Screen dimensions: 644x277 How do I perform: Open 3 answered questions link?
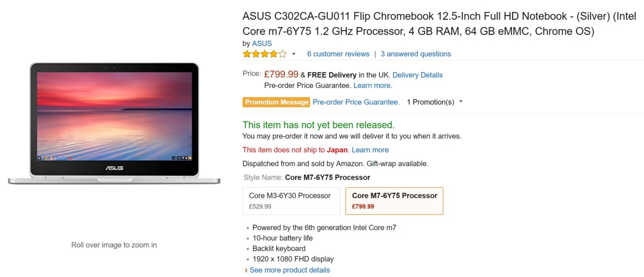[416, 54]
